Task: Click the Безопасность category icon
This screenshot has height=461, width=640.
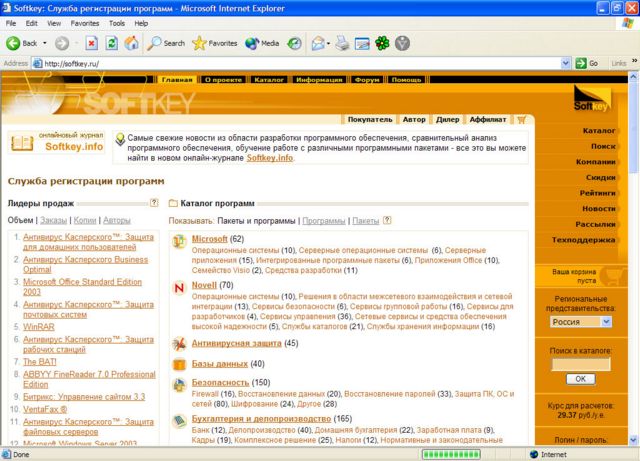Action: tap(179, 385)
